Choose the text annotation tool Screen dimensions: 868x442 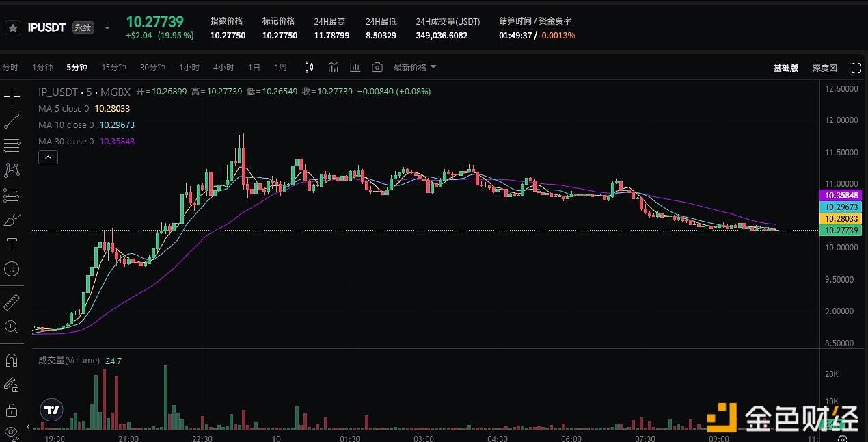pyautogui.click(x=12, y=244)
